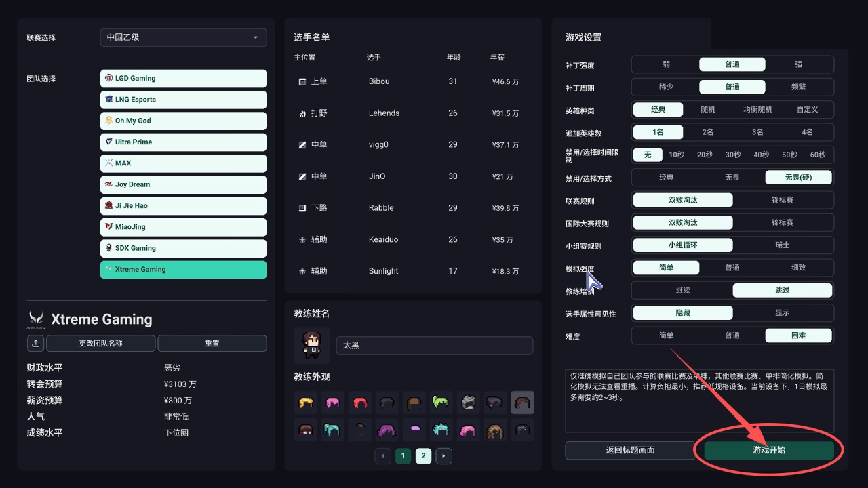Set 联赛规则 to 锦标赛
This screenshot has width=868, height=488.
783,201
